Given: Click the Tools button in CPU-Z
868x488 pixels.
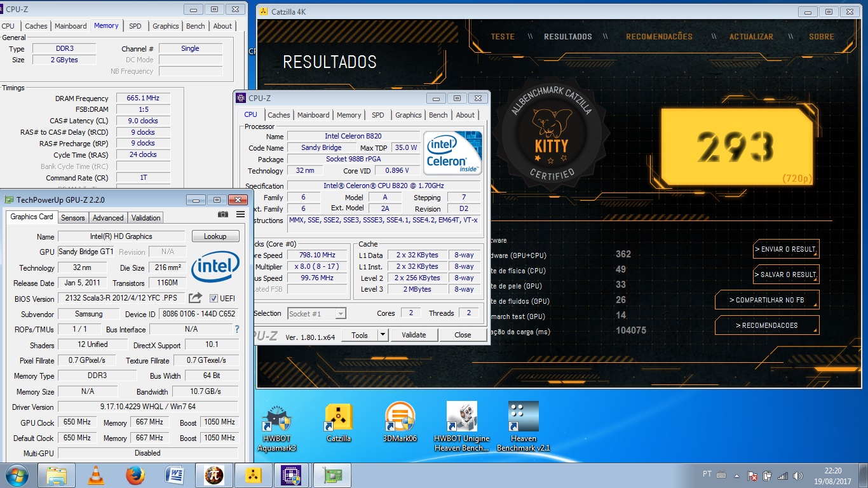Looking at the screenshot, I should point(360,335).
